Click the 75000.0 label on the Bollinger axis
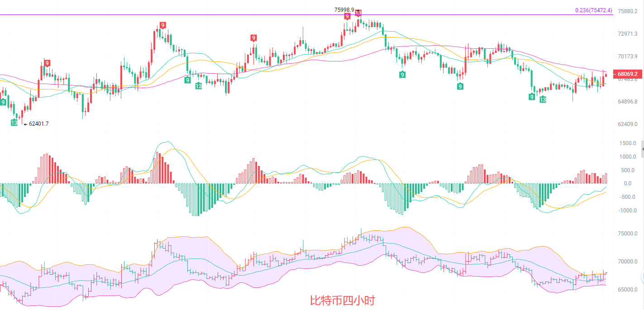Screen dimensions: 644x310 (x=628, y=234)
